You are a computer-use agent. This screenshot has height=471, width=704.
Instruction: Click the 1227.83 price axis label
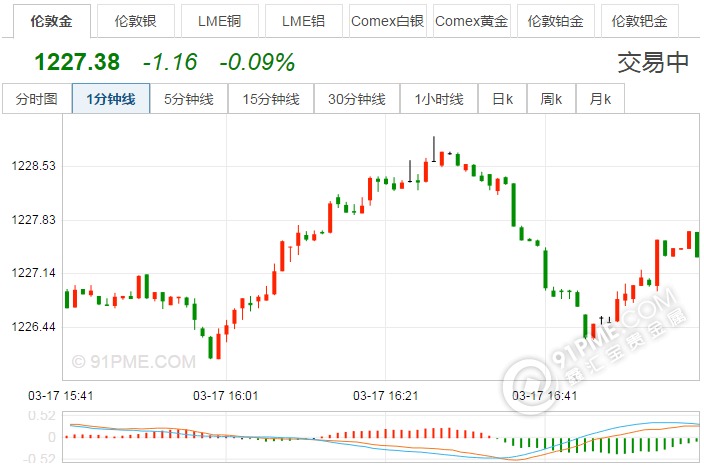pos(34,220)
